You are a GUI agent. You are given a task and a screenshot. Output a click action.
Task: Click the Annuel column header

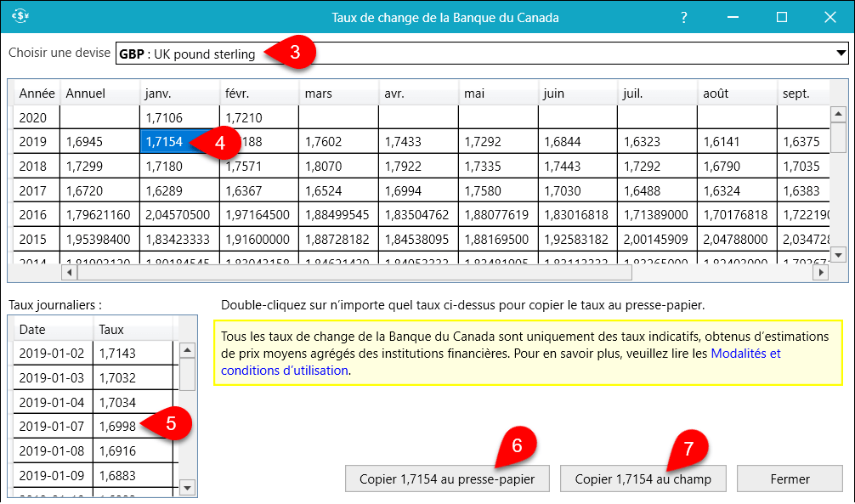coord(99,93)
